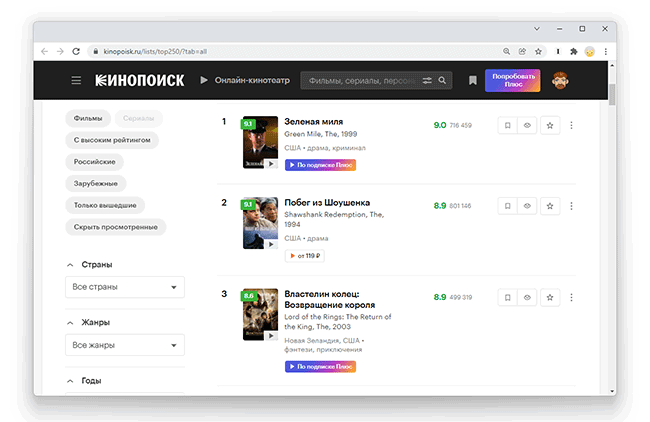Select the Сериалы filter chip
This screenshot has width=650, height=422.
click(138, 119)
